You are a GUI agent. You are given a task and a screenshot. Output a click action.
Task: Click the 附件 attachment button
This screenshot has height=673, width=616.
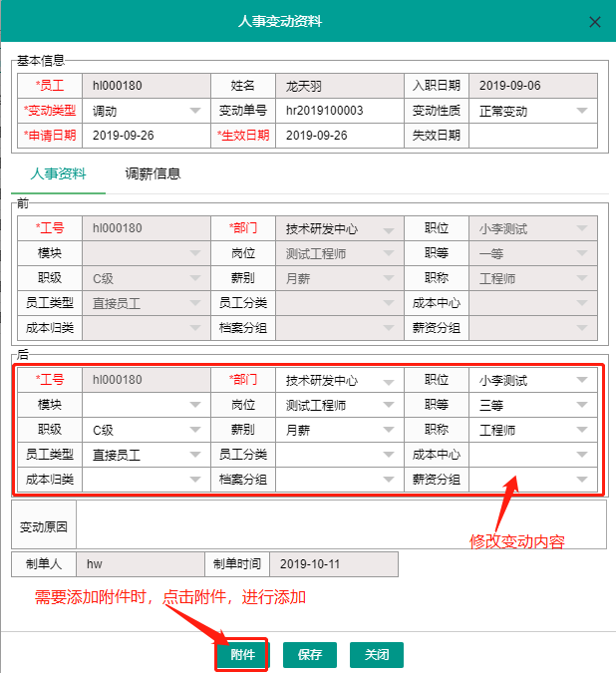pyautogui.click(x=242, y=655)
